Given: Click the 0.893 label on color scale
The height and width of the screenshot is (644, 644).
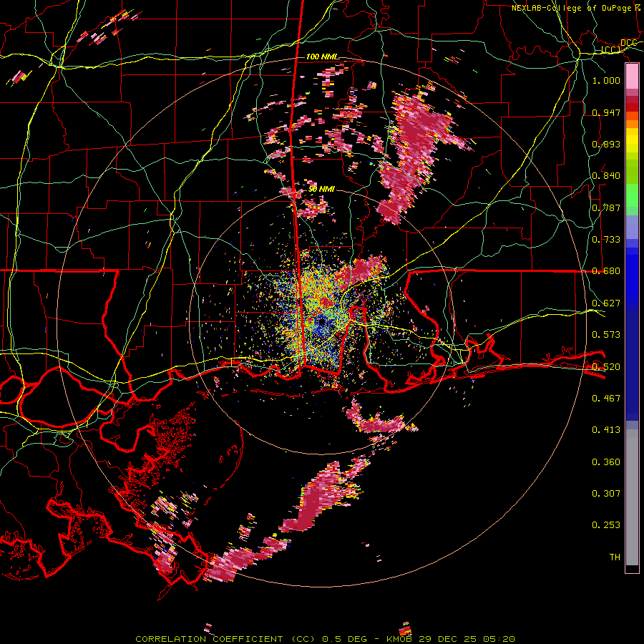Looking at the screenshot, I should (606, 144).
